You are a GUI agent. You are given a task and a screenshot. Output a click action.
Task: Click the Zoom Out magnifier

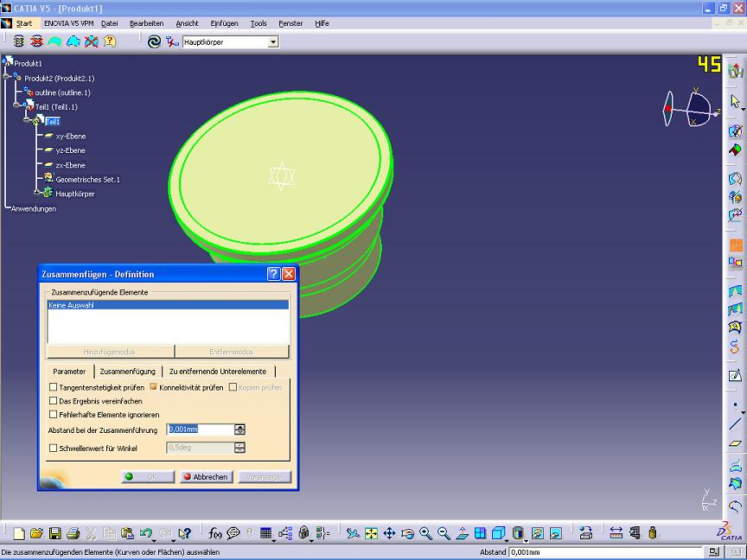pyautogui.click(x=444, y=533)
